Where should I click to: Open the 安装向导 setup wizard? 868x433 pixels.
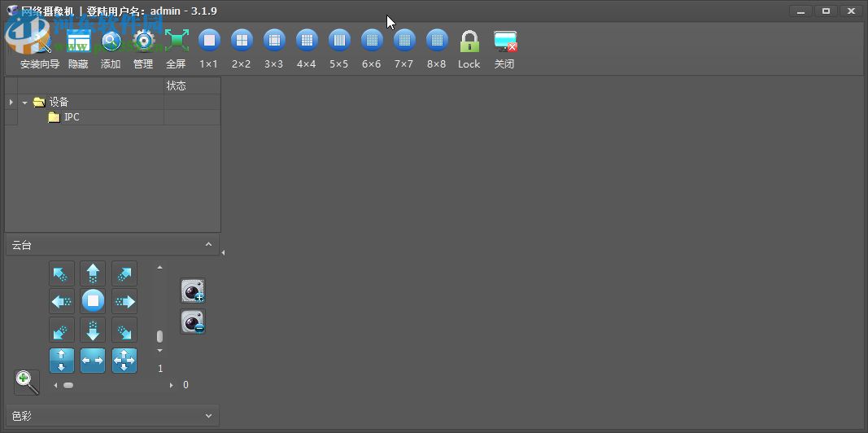(x=39, y=49)
